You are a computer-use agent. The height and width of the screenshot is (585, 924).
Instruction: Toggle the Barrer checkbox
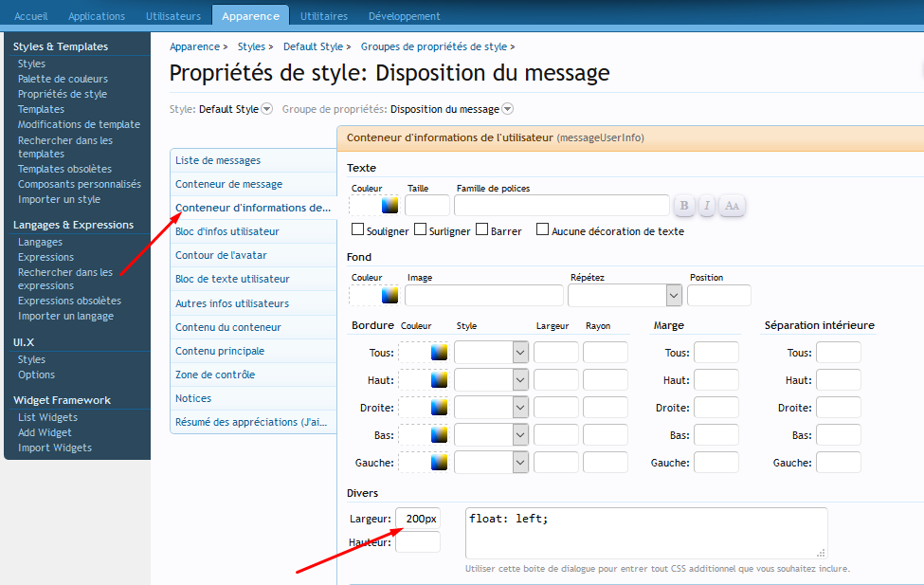(482, 230)
